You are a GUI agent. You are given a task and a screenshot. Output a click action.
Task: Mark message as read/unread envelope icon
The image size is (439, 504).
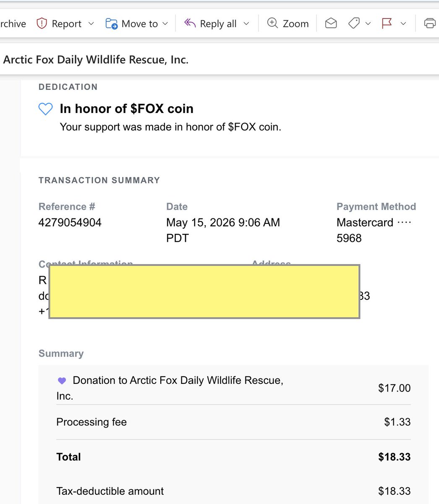point(331,24)
